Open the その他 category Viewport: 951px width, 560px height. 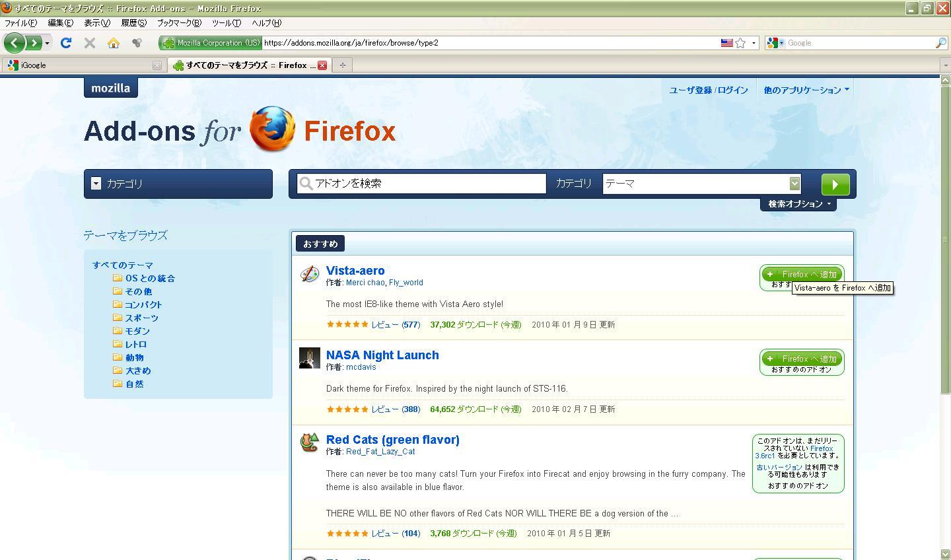pyautogui.click(x=139, y=291)
